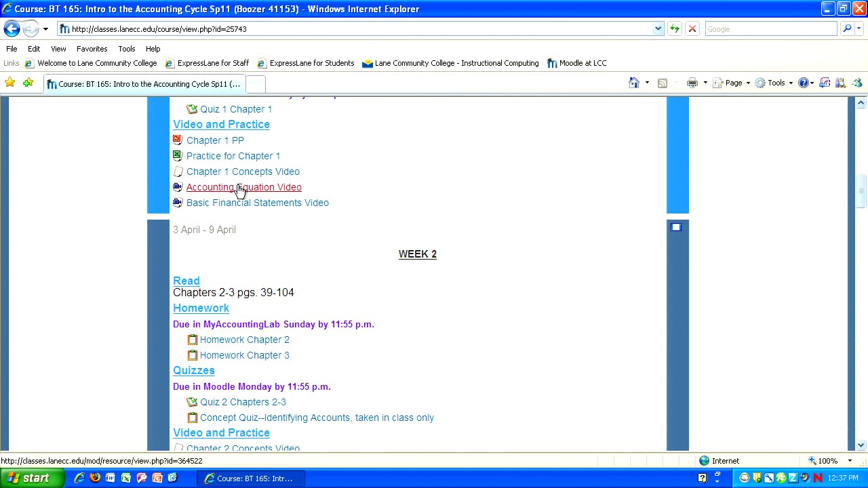
Task: Click the browser Back arrow button
Action: (12, 29)
